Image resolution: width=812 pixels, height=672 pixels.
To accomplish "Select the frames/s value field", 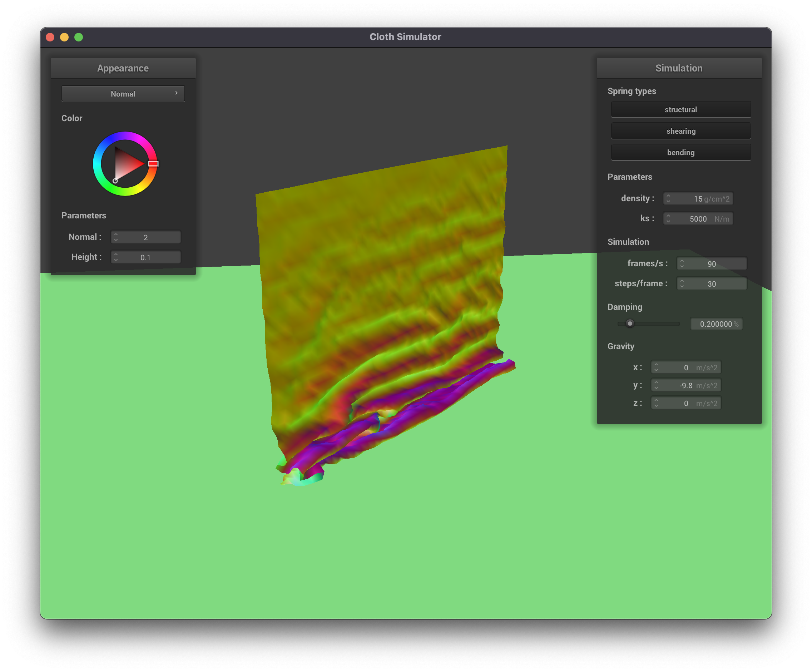I will (x=712, y=264).
